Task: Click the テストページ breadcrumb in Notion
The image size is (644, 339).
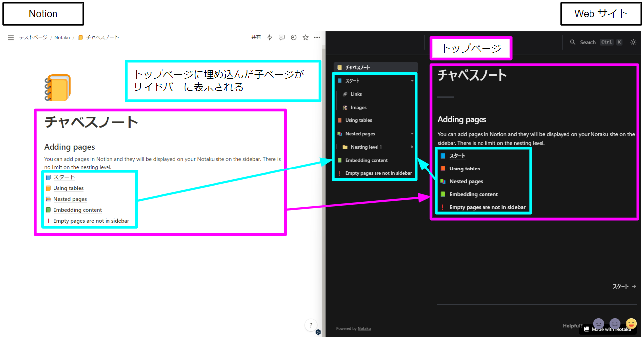Action: click(33, 38)
